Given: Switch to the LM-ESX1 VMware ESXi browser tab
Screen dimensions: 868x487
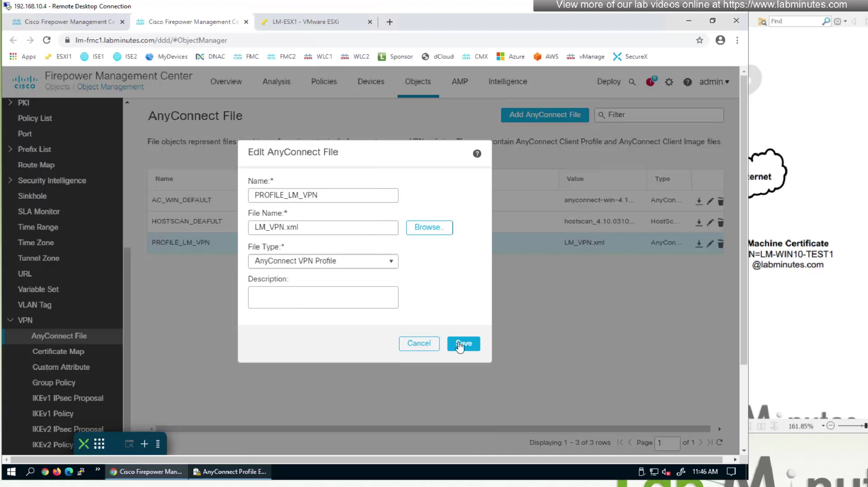Looking at the screenshot, I should pos(305,22).
